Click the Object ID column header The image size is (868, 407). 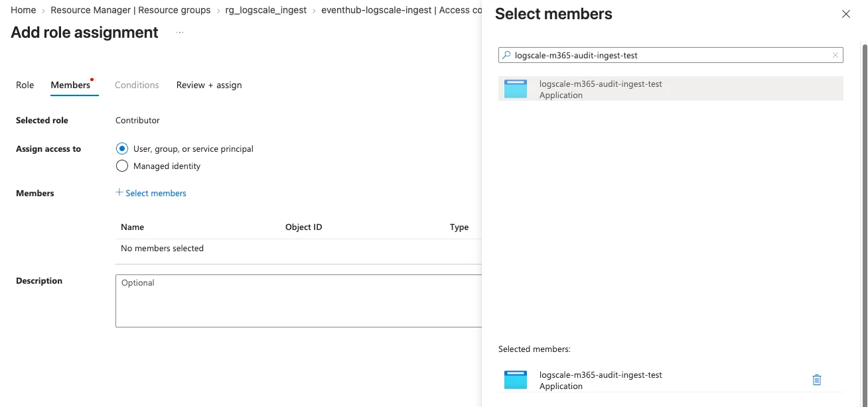click(x=303, y=227)
